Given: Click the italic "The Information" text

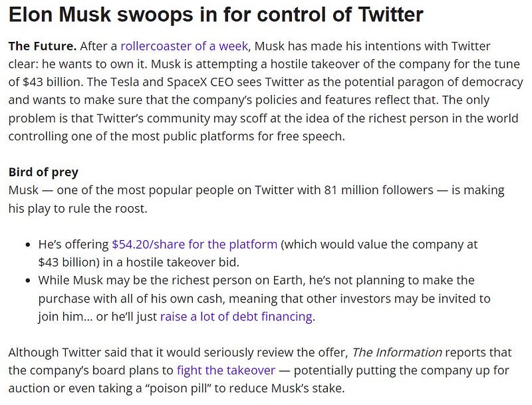Looking at the screenshot, I should [x=397, y=352].
